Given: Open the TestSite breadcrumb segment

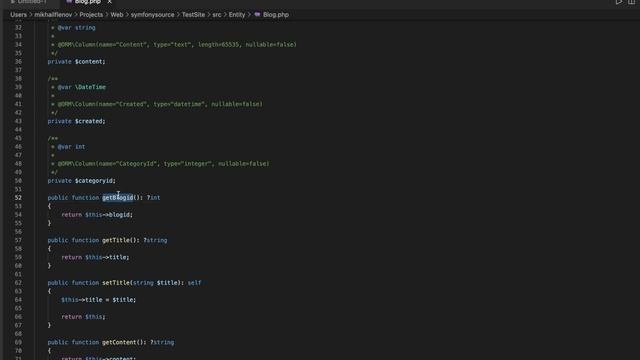Looking at the screenshot, I should [x=193, y=15].
